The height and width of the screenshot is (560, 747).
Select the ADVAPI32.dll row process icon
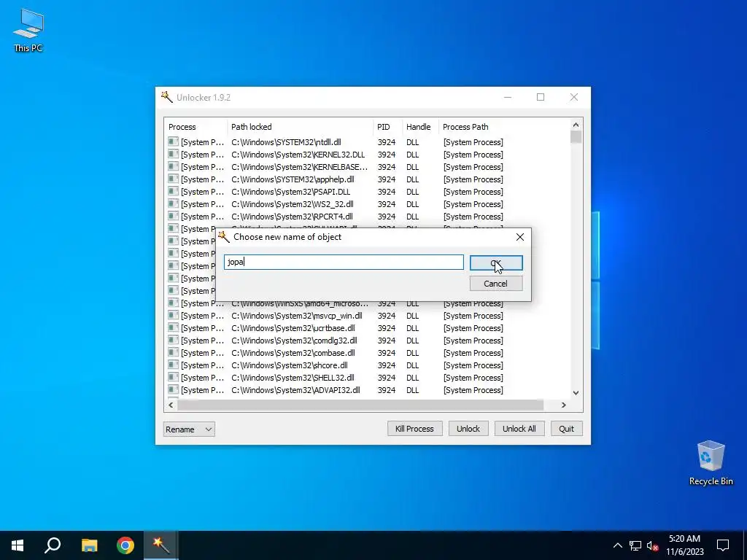173,389
